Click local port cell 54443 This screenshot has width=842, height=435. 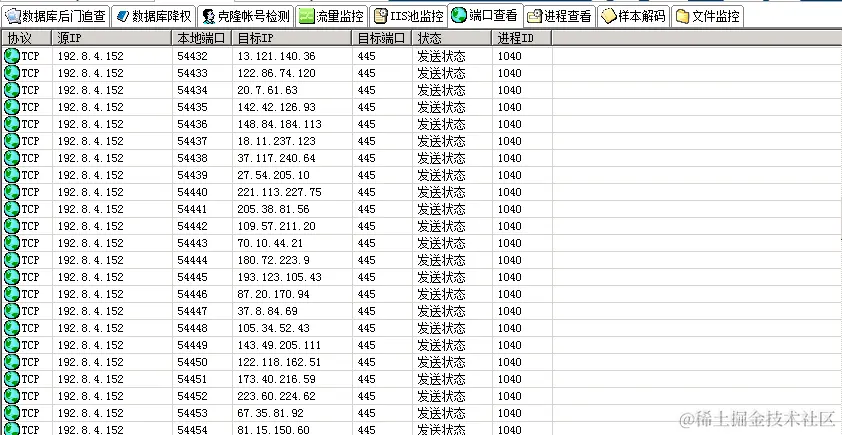[192, 243]
